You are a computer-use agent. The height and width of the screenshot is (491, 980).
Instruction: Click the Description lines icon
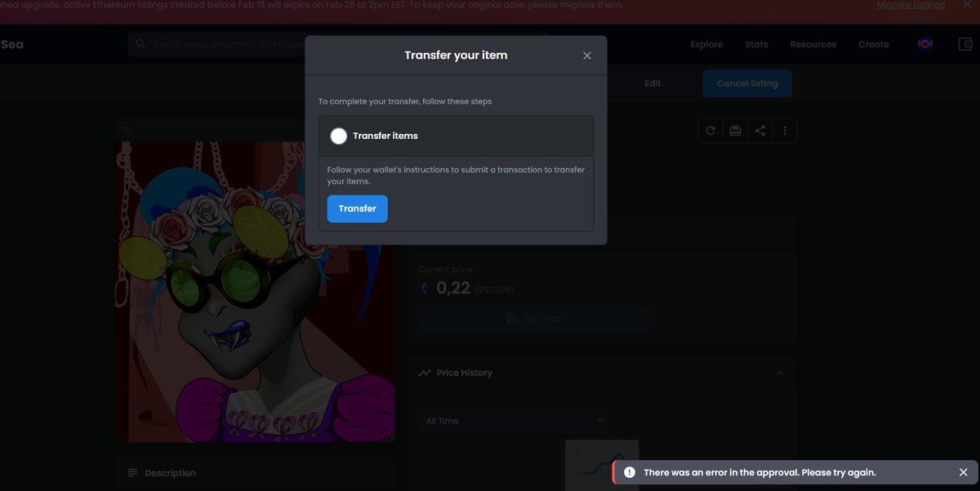[x=133, y=473]
